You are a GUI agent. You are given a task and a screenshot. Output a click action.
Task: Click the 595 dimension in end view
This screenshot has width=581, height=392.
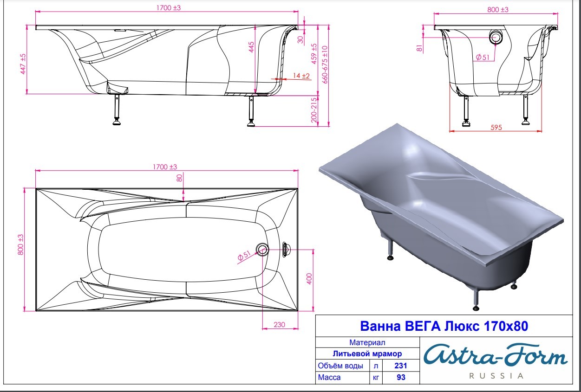click(x=496, y=128)
